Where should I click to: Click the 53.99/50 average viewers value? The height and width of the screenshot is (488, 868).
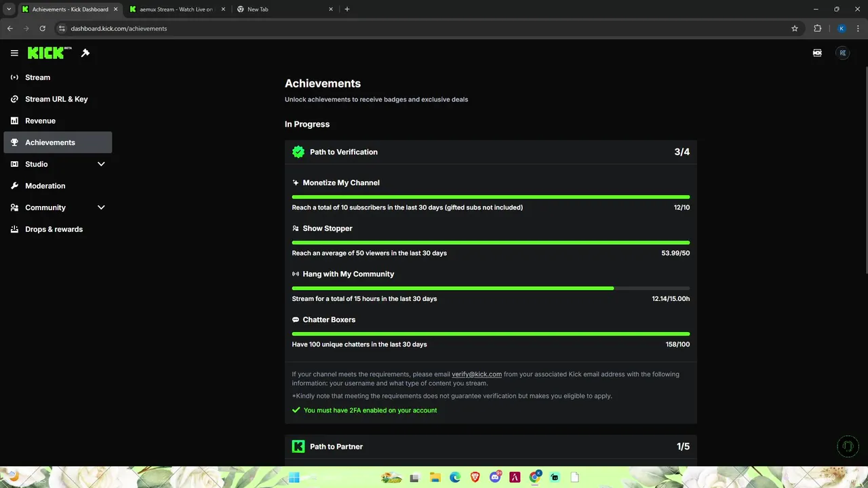(675, 253)
